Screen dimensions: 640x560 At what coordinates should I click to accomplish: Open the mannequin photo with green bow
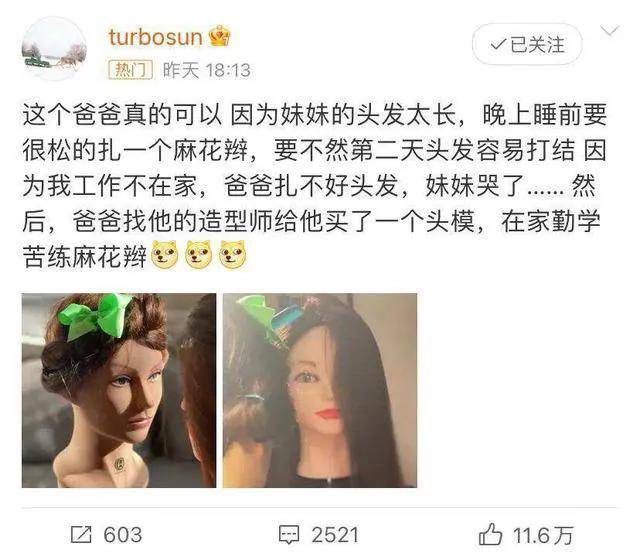click(x=119, y=390)
